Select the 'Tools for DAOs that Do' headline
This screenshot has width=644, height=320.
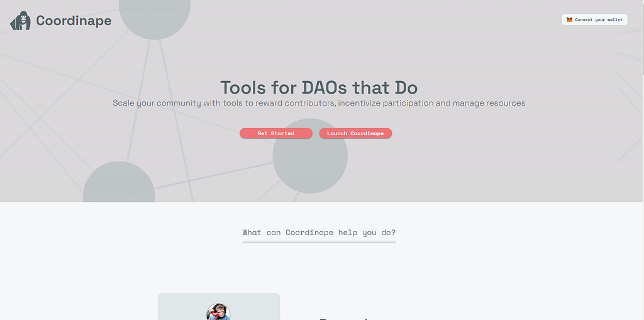coord(319,87)
